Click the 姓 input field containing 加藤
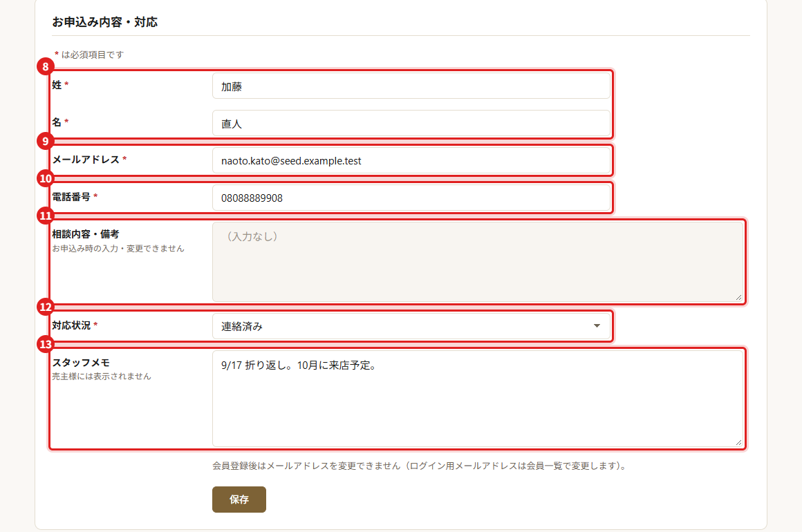 (411, 86)
